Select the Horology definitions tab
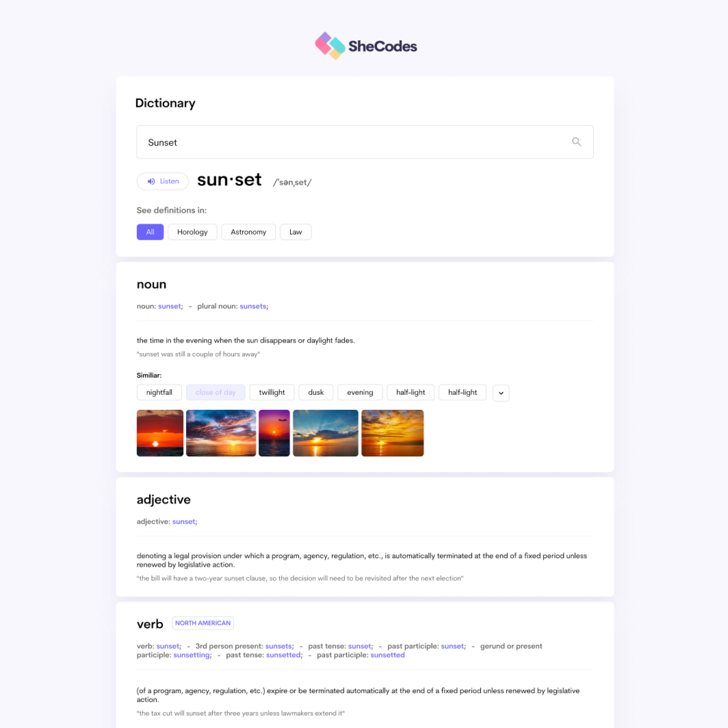Viewport: 728px width, 728px height. coord(193,231)
